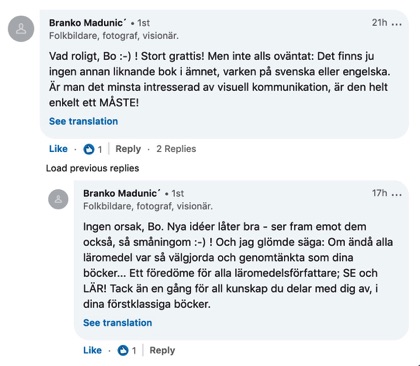Like the 17h reply comment
This screenshot has height=366, width=420.
coord(92,350)
